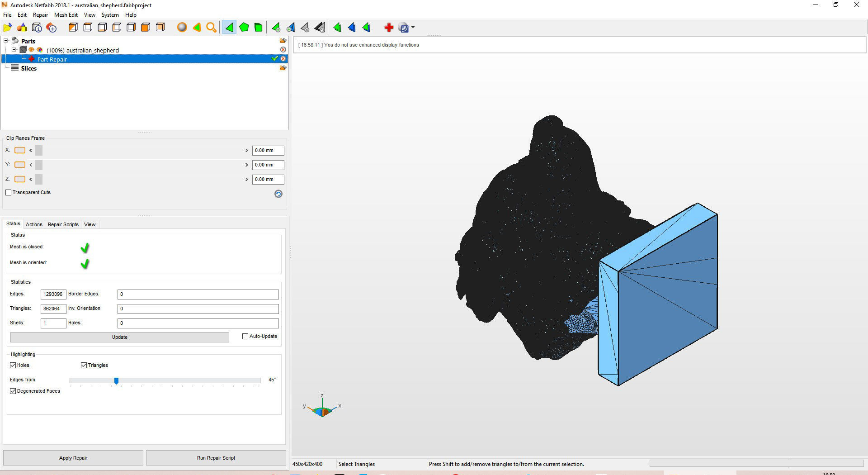Viewport: 868px width, 475px height.
Task: Open the part information toolbar icon
Action: click(37, 28)
